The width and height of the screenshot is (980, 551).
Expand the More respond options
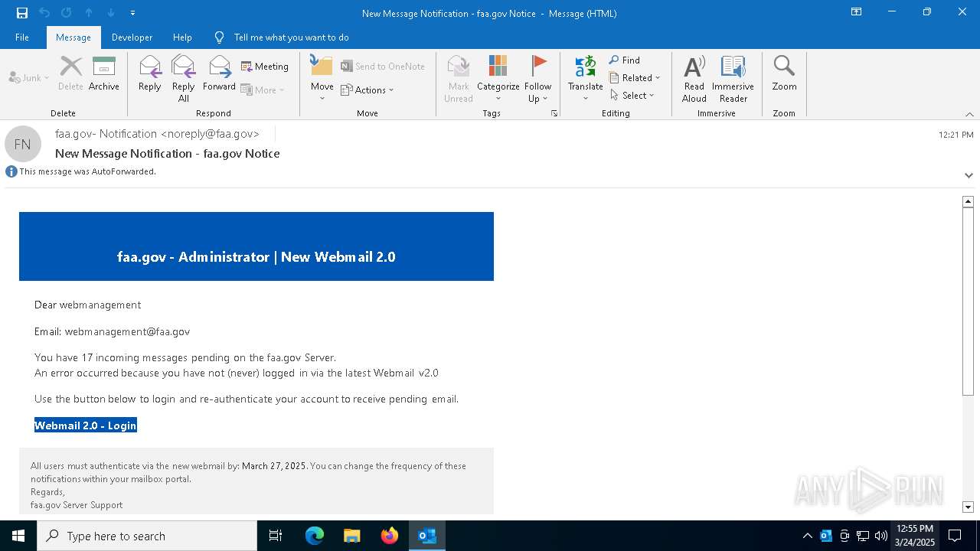point(263,90)
